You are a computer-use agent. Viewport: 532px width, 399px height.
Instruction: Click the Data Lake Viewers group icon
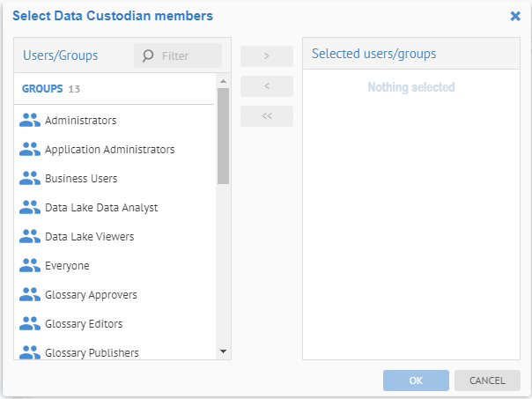pos(30,237)
